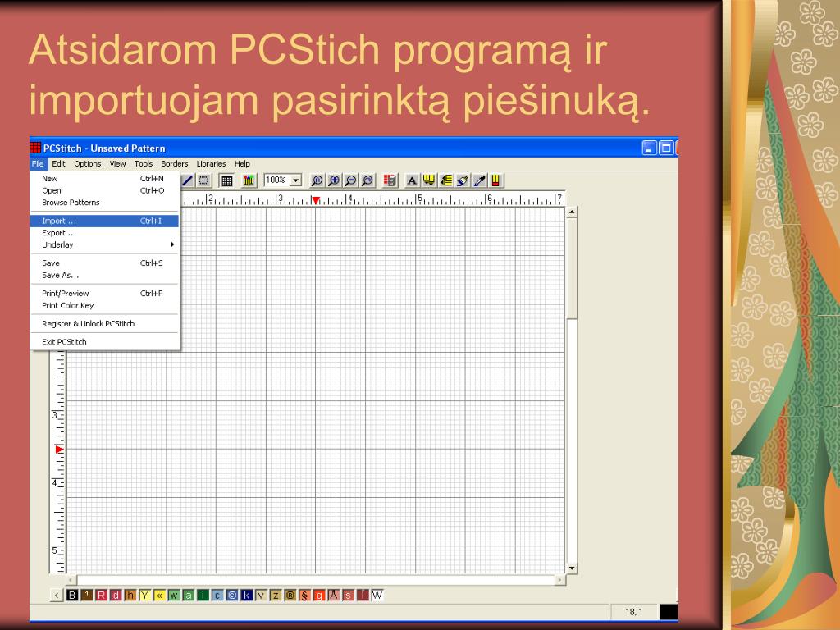This screenshot has width=840, height=630.
Task: Select Browse Patterns in the File menu
Action: click(104, 203)
